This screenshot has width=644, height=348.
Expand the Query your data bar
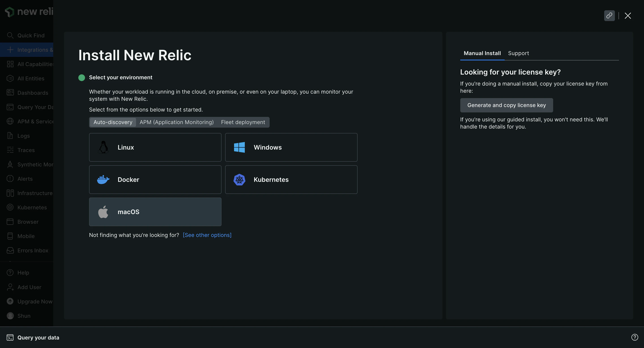33,337
